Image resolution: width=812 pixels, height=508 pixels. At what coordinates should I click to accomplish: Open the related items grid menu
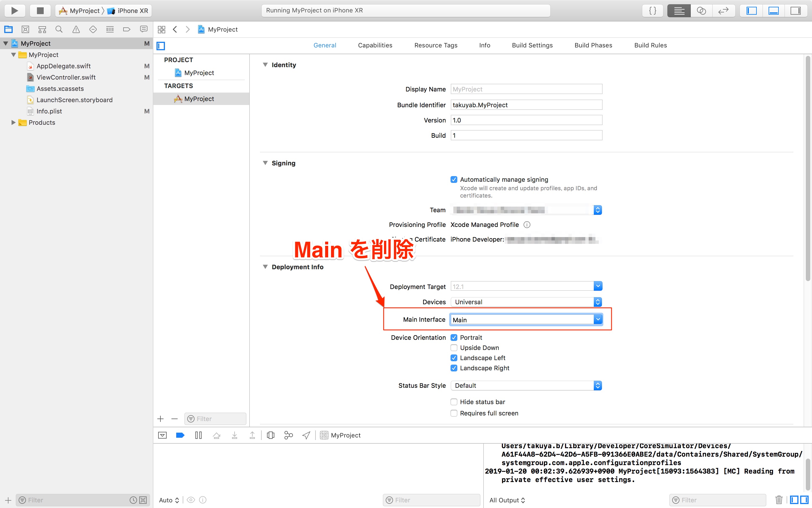[161, 30]
